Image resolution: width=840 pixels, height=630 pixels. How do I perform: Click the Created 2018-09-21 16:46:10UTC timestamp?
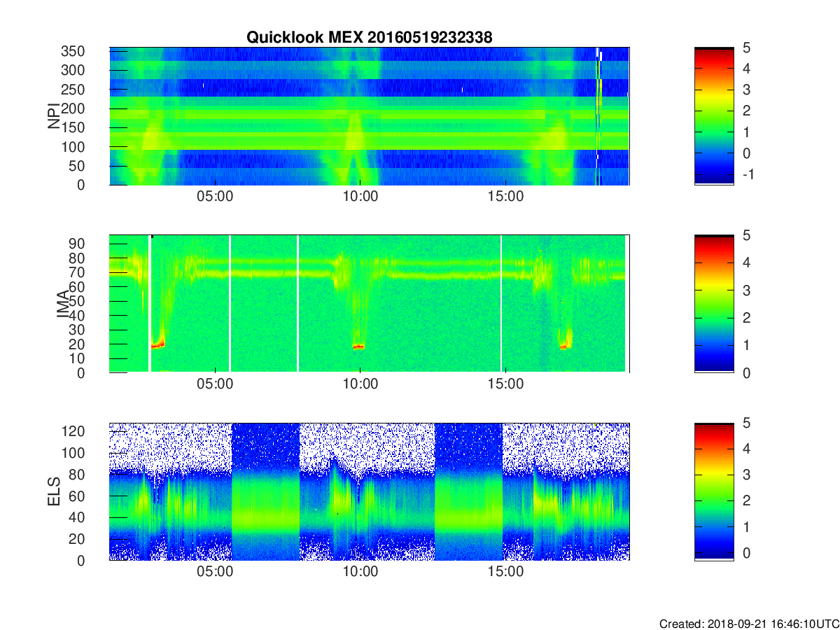(748, 623)
